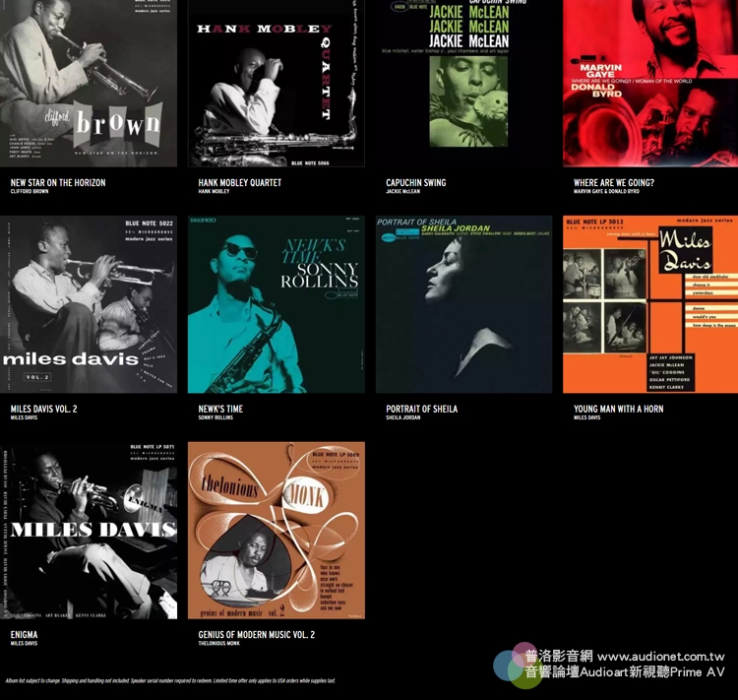Viewport: 738px width, 700px height.
Task: Click the 'HANK MOBLEY QUARTET' title text
Action: pyautogui.click(x=239, y=183)
